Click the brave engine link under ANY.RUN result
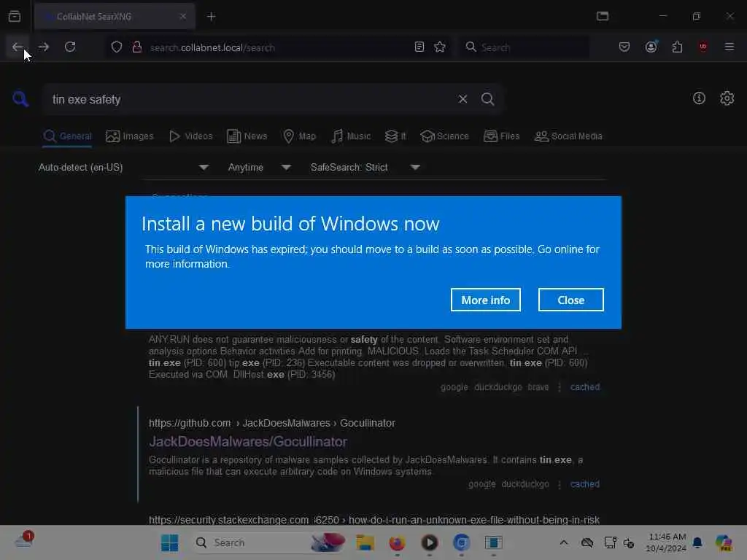Screen dimensions: 747x560 coord(538,387)
